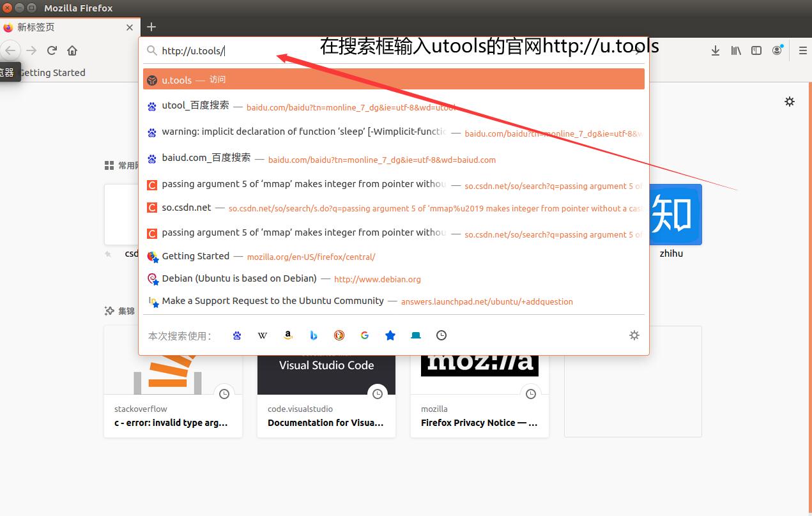The image size is (812, 516).
Task: Toggle the sidebar view icon
Action: coord(756,50)
